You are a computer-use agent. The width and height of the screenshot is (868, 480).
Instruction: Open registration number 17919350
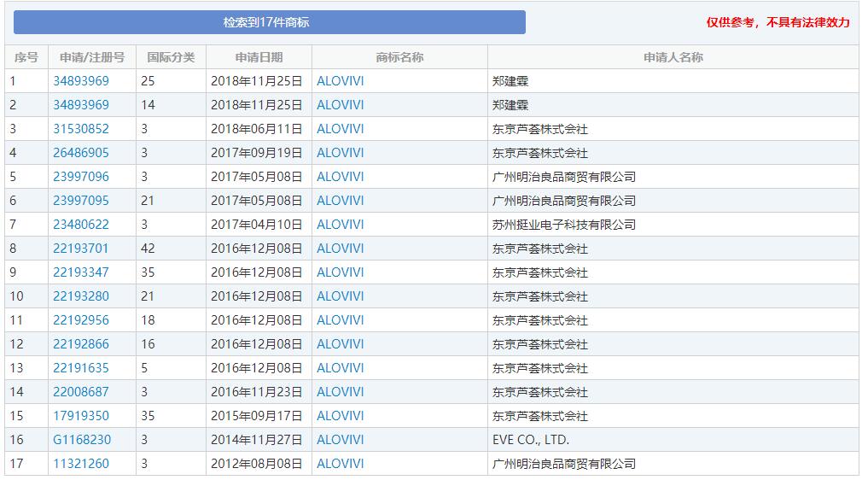coord(81,415)
